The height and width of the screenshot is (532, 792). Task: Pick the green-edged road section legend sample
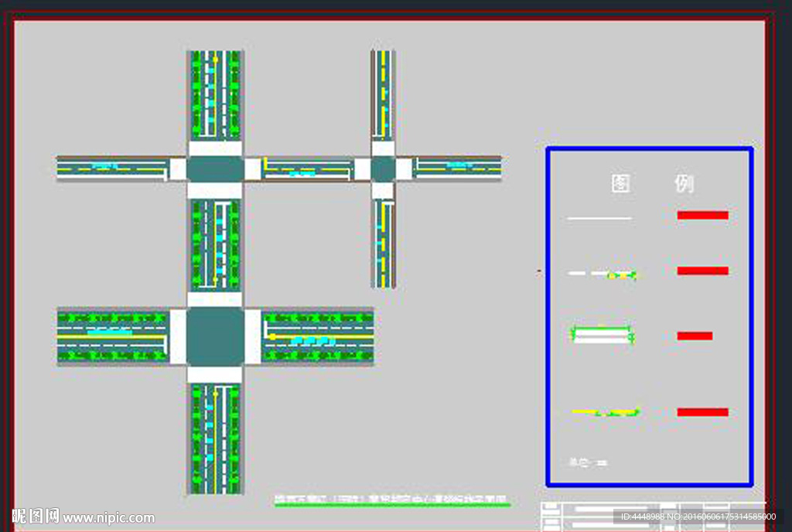click(x=602, y=335)
